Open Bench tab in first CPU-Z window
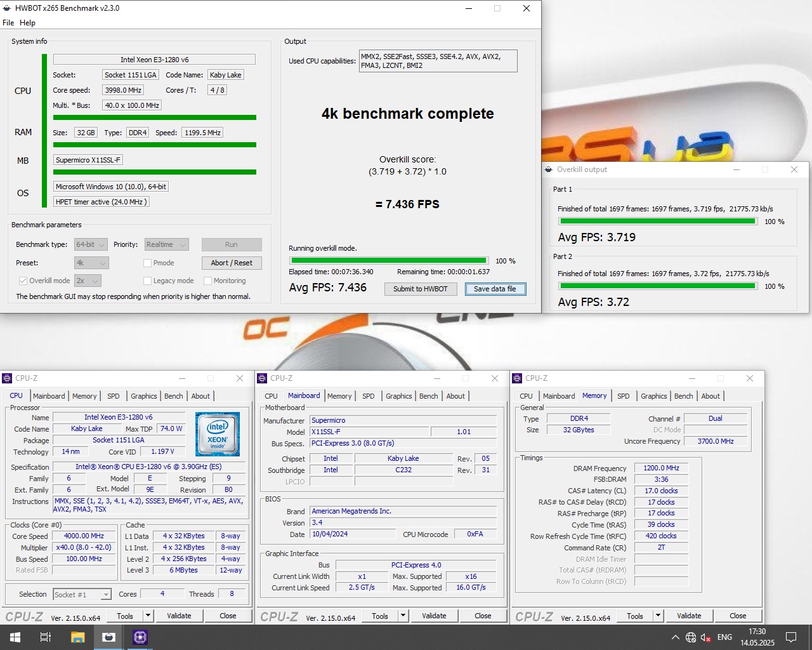Screen dimensions: 812x650 [x=174, y=396]
